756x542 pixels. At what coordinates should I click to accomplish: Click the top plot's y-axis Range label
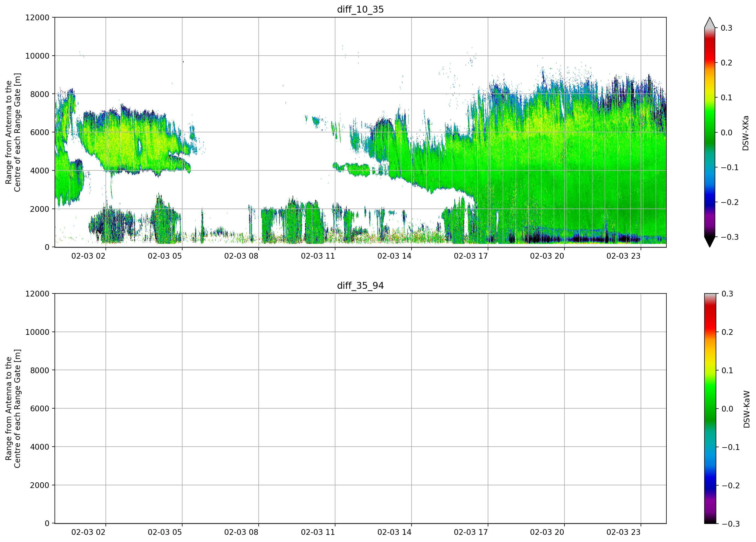[x=13, y=132]
